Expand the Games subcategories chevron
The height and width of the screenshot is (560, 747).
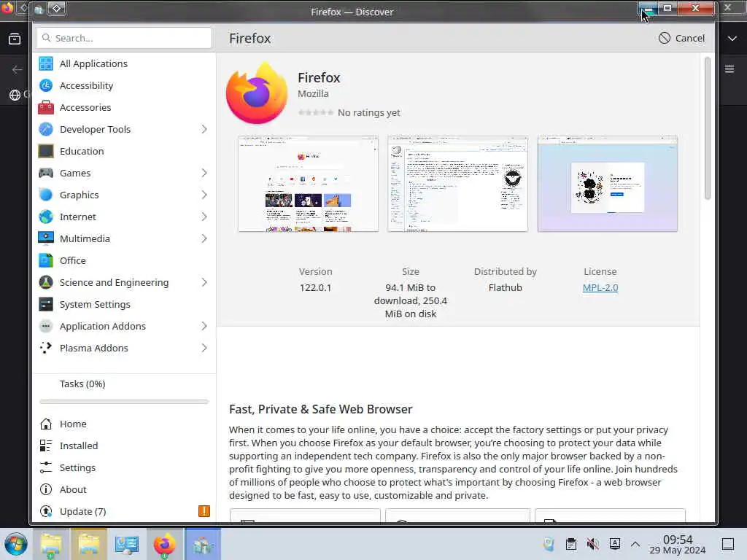point(204,173)
